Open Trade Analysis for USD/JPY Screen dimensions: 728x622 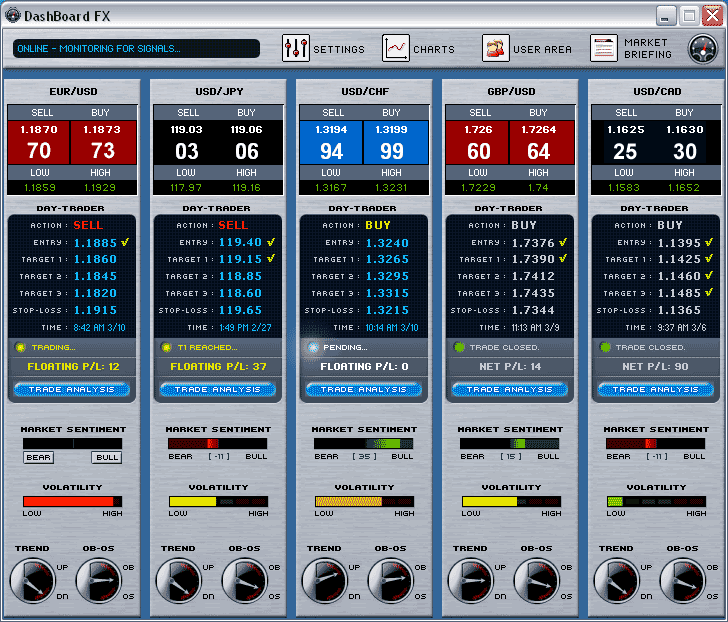tap(218, 389)
